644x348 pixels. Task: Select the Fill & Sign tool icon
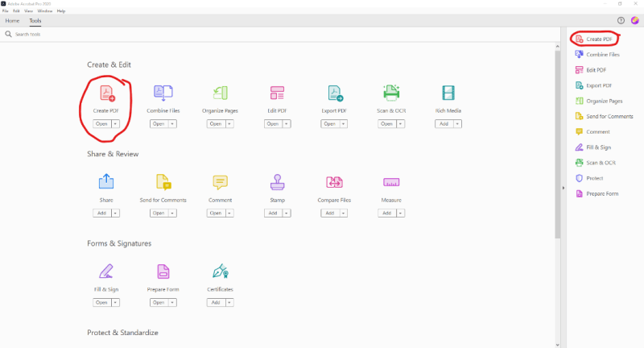(x=106, y=271)
